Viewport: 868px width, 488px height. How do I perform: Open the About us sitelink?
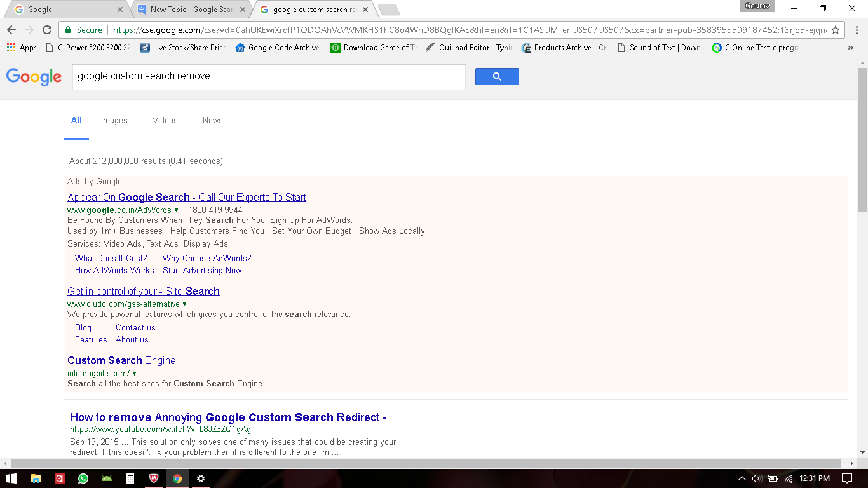pos(132,339)
